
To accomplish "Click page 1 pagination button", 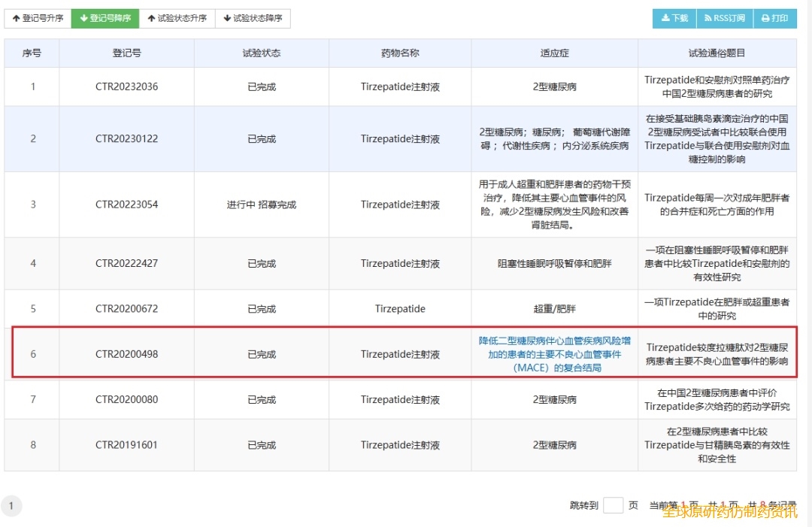I will coord(11,507).
